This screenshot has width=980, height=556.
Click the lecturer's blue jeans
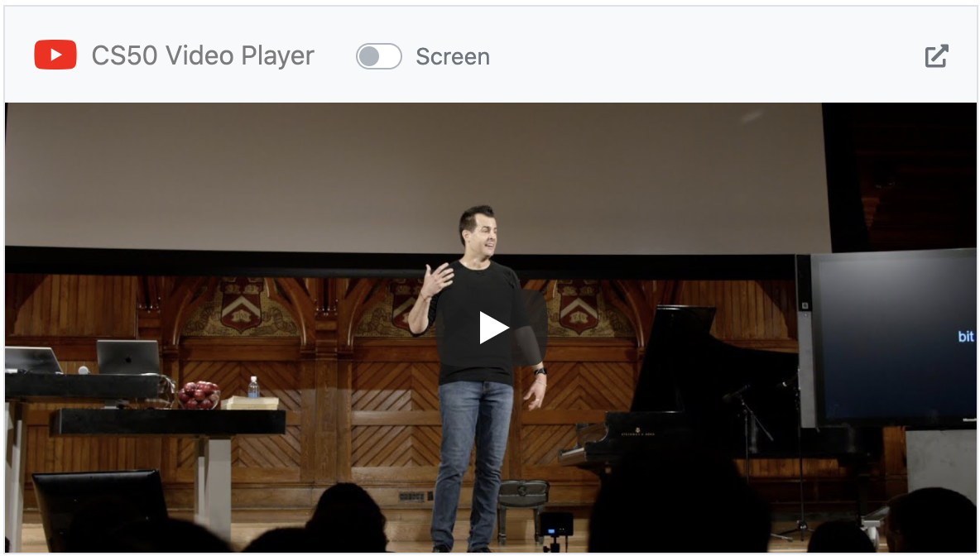tap(471, 463)
